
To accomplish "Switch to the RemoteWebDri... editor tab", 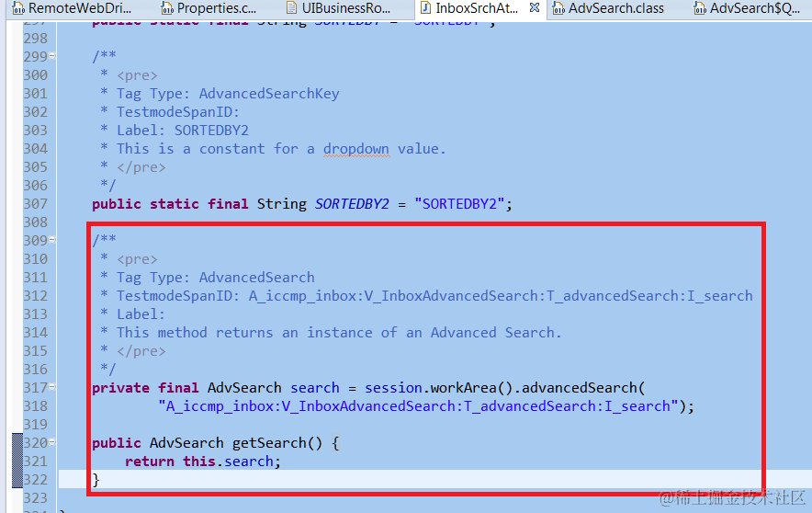I will pyautogui.click(x=73, y=8).
